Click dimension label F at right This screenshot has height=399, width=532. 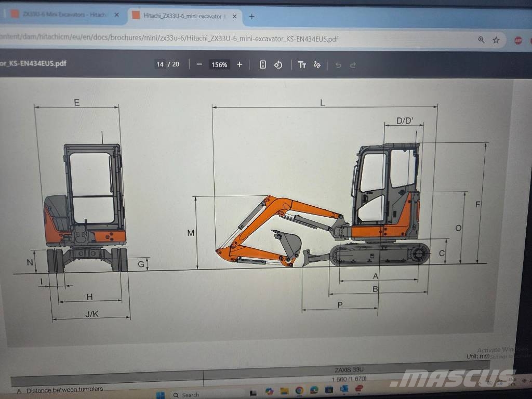tap(478, 204)
